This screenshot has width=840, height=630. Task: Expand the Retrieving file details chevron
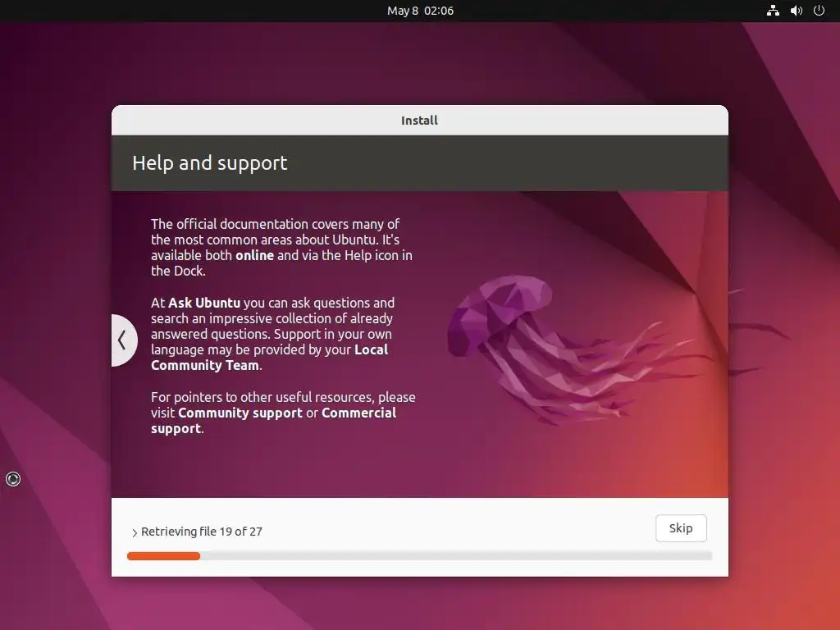tap(134, 532)
